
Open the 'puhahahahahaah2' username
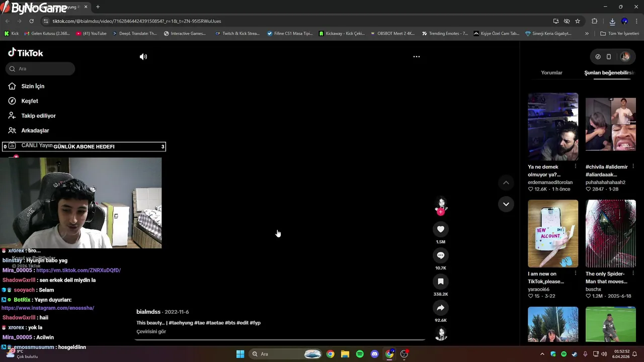pyautogui.click(x=605, y=183)
